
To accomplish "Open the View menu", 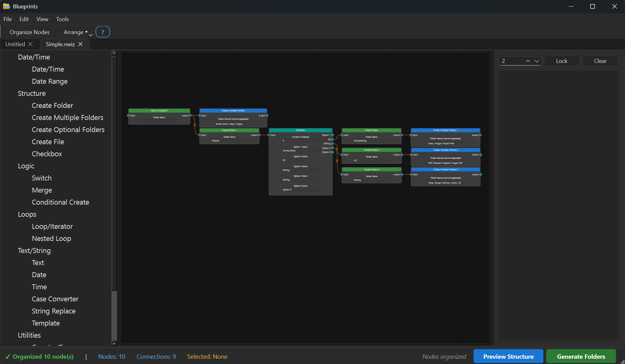I will click(42, 19).
